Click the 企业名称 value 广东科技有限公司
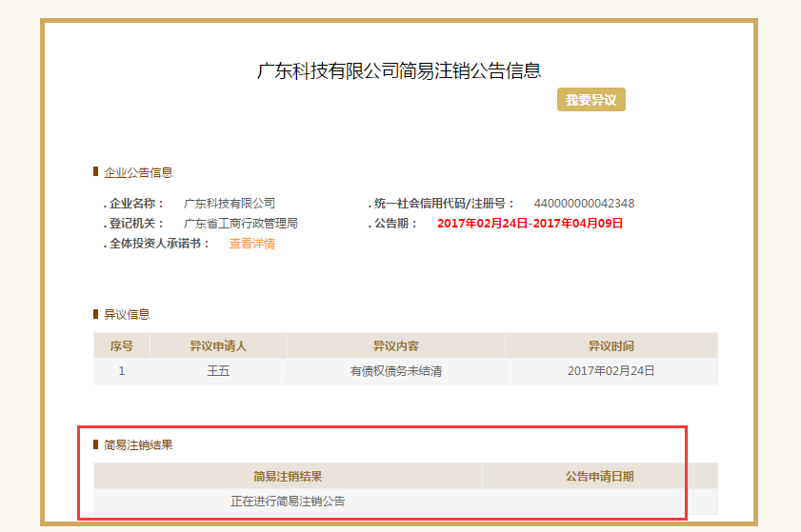The image size is (801, 532). (230, 204)
